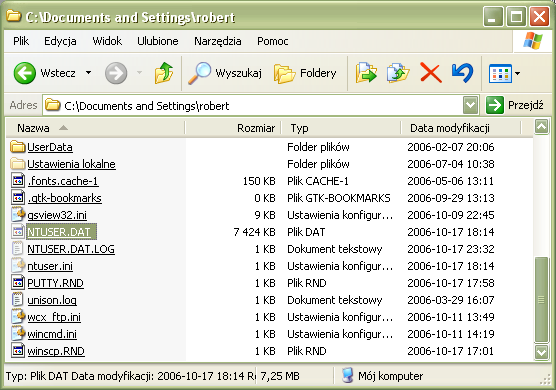Select the unison.log file icon
Screen dimensions: 556x390
[x=17, y=300]
